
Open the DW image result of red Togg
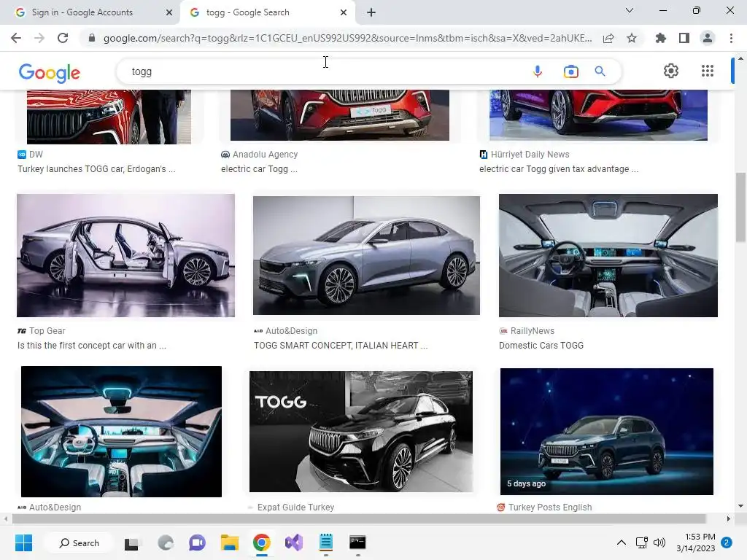coord(109,117)
